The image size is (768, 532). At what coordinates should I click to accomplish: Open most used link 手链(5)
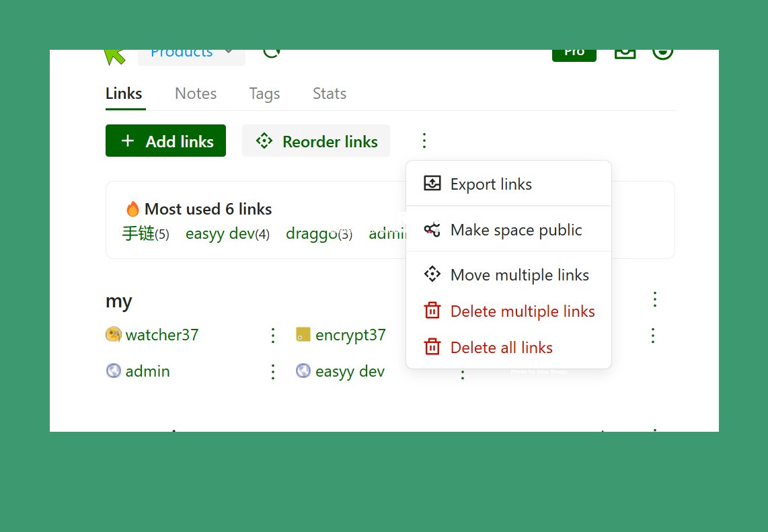coord(145,233)
